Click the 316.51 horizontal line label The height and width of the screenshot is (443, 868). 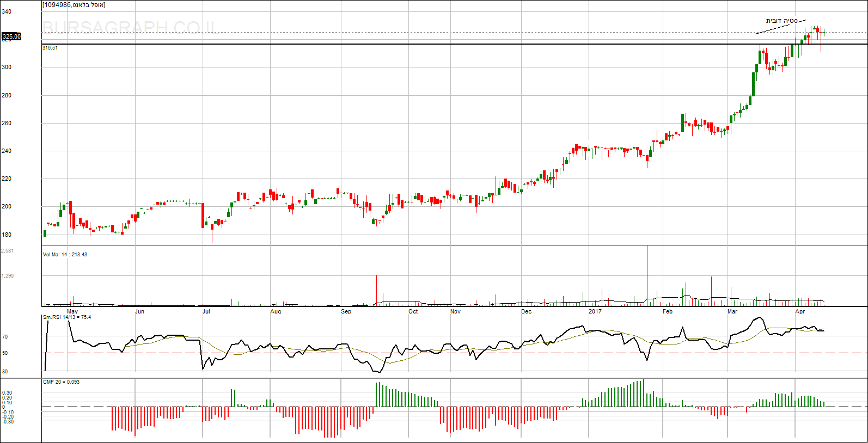pos(50,48)
